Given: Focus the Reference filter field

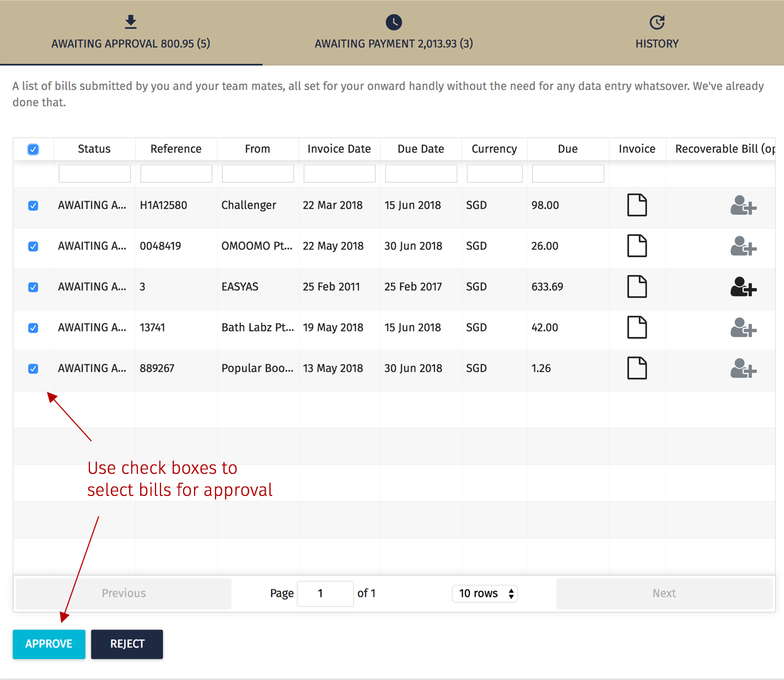Looking at the screenshot, I should [x=176, y=174].
